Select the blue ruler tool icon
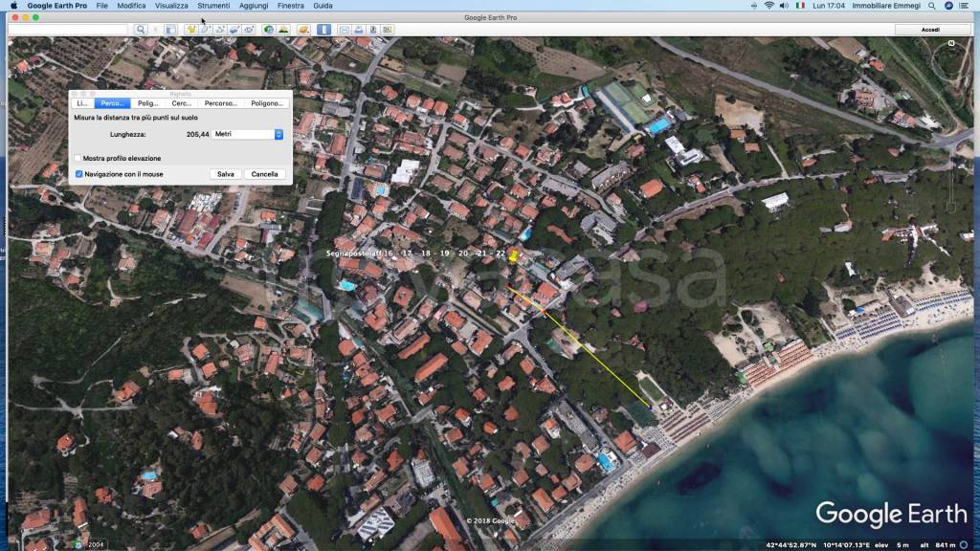 323,30
